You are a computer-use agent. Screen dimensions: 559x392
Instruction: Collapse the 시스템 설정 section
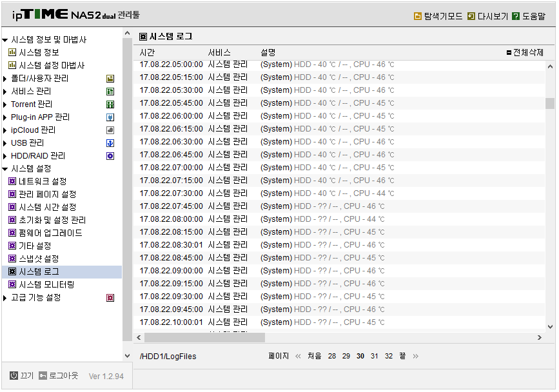(x=5, y=169)
